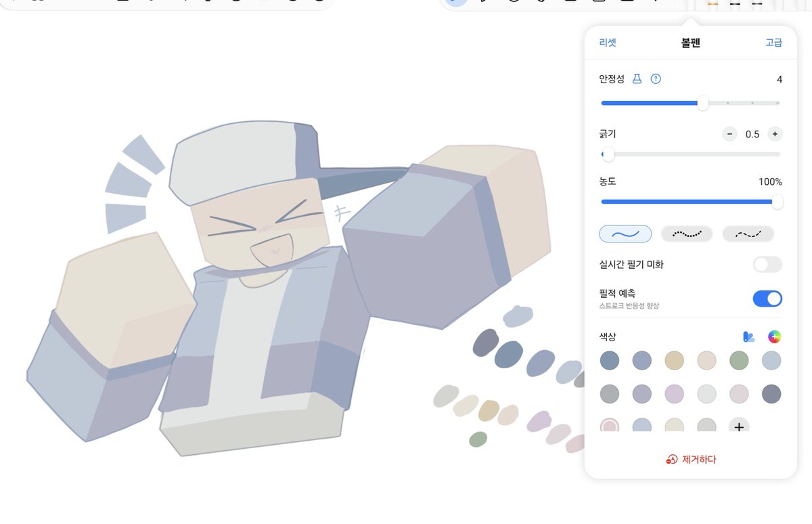812x524 pixels.
Task: Pick the lavender-gray swatch in second row
Action: (x=641, y=394)
